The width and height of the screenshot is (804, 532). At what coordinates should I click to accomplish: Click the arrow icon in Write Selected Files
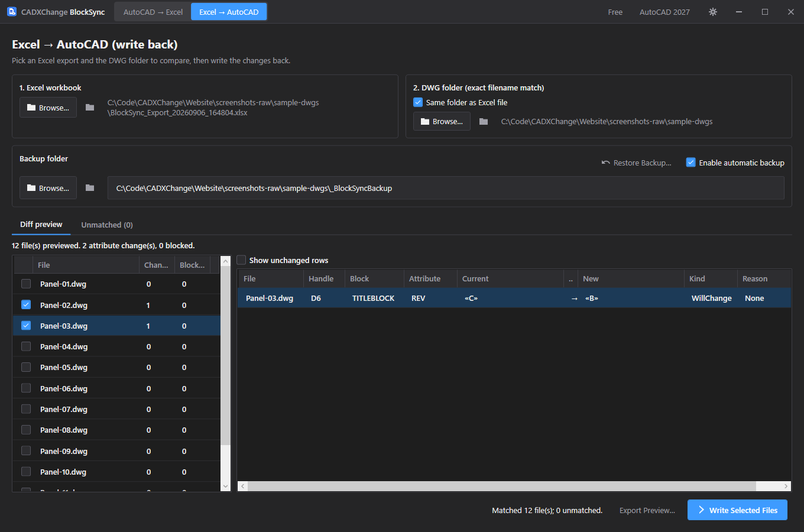coord(701,510)
